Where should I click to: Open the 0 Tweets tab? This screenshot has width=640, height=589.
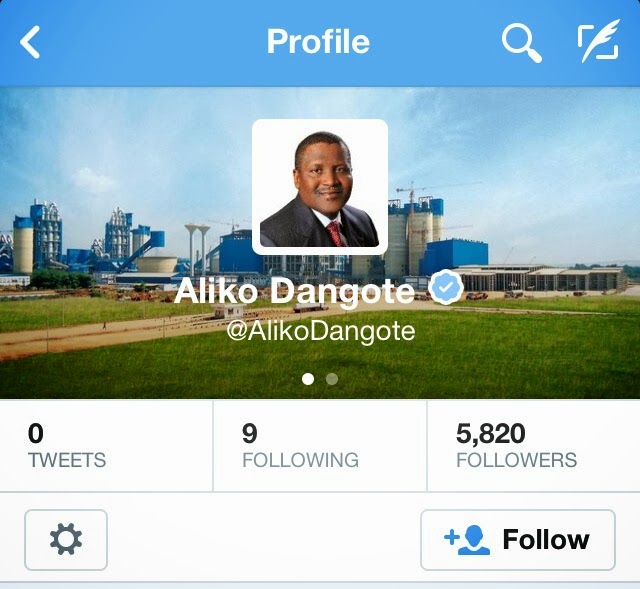click(106, 446)
